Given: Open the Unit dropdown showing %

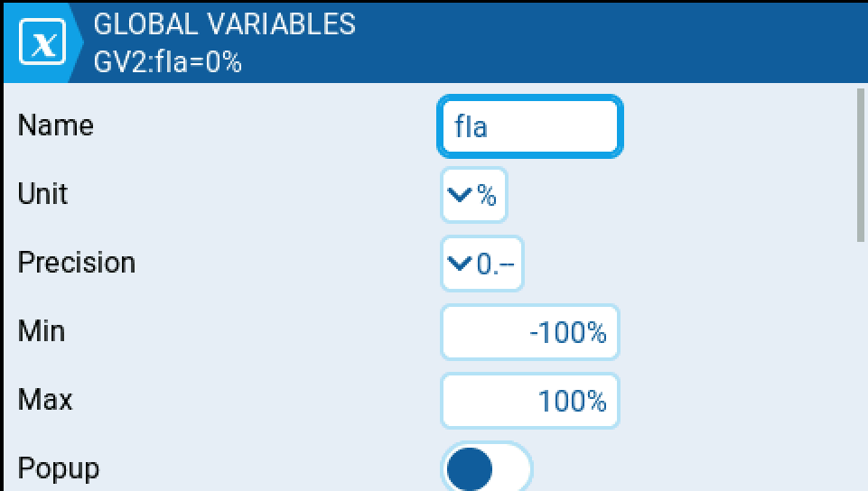Looking at the screenshot, I should pos(474,195).
